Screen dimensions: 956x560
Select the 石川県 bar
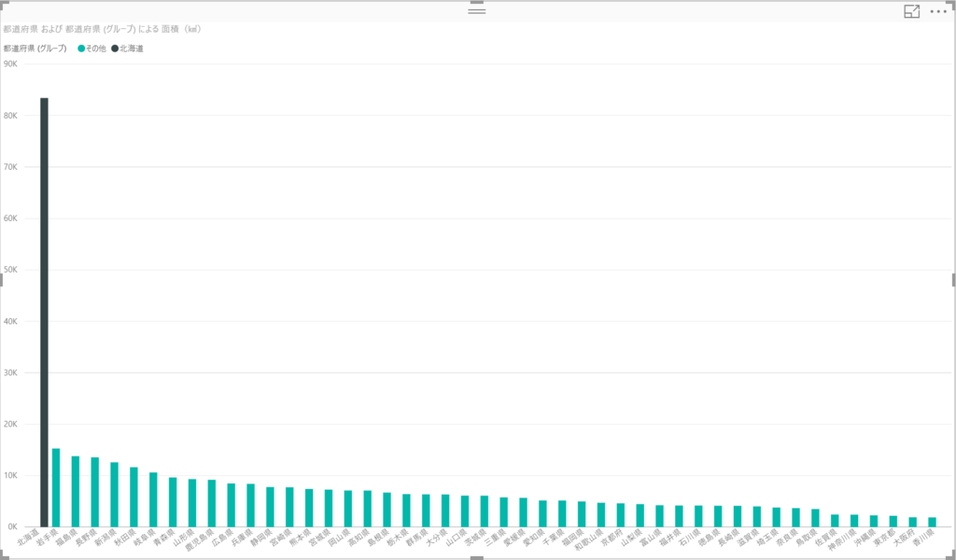[698, 515]
